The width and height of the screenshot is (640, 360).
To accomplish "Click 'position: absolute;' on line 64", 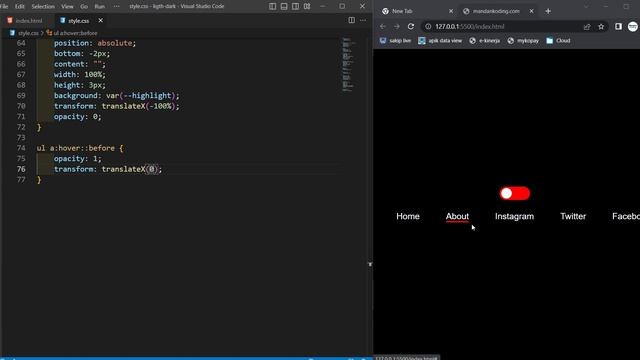I will click(95, 43).
